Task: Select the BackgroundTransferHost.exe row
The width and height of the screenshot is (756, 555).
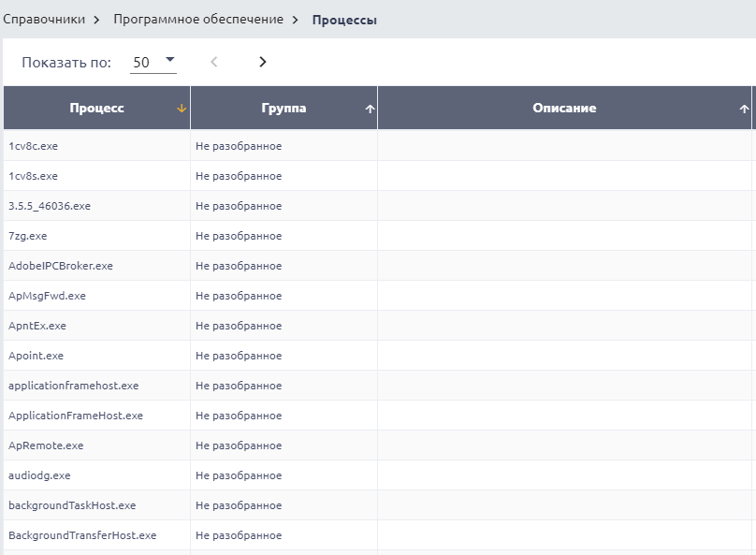Action: [x=82, y=535]
